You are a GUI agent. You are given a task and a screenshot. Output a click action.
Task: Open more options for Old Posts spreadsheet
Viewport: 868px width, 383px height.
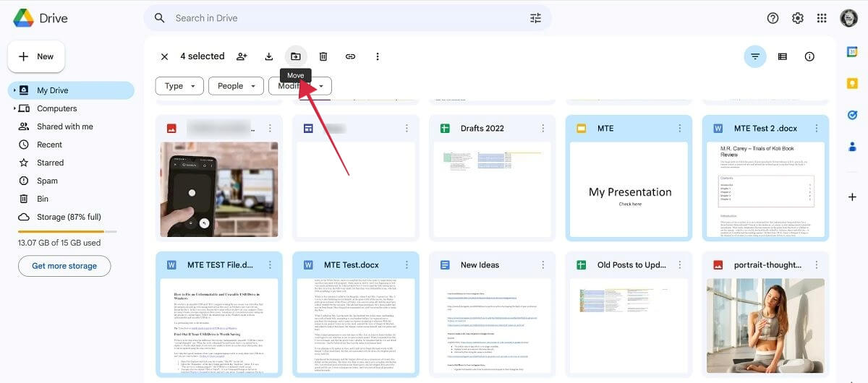pyautogui.click(x=679, y=264)
